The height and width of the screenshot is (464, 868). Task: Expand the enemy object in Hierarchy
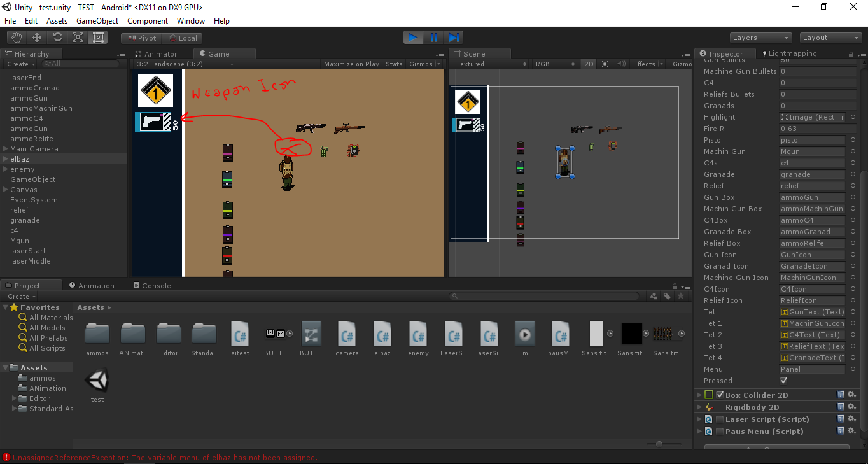[6, 169]
